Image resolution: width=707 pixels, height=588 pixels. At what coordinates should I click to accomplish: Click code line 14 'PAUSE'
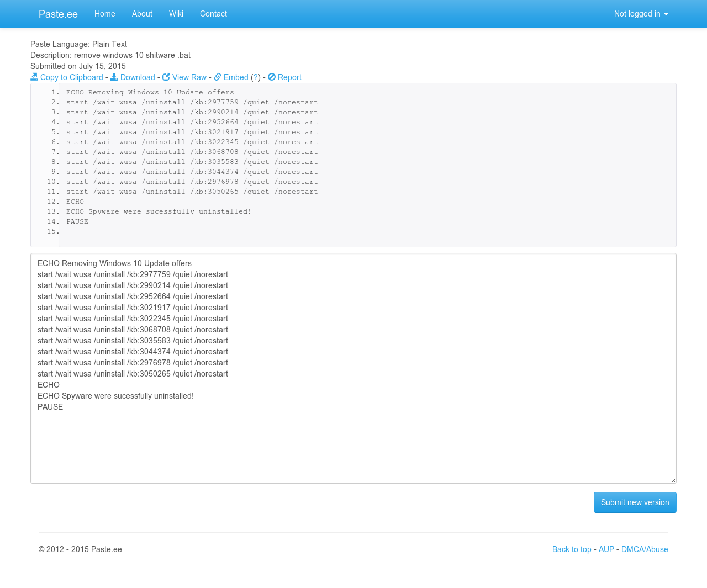pos(77,221)
